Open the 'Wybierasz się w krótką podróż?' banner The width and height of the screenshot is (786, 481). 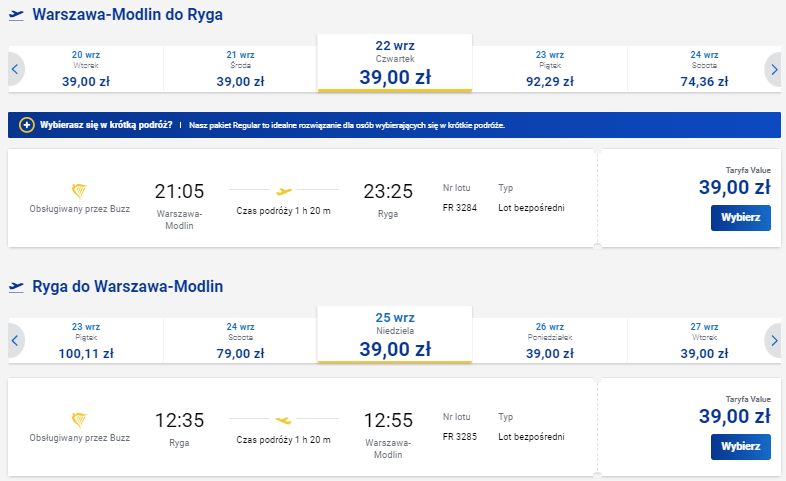coord(394,125)
